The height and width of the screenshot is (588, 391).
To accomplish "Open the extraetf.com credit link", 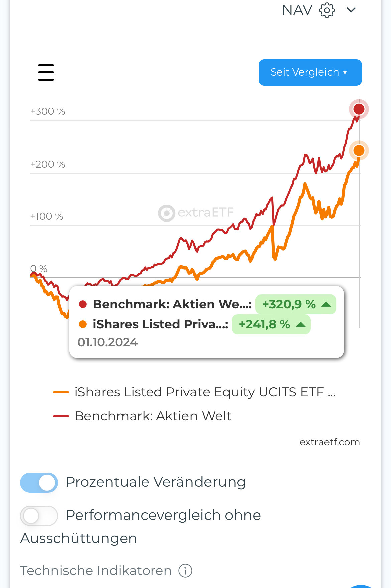I will pyautogui.click(x=330, y=442).
